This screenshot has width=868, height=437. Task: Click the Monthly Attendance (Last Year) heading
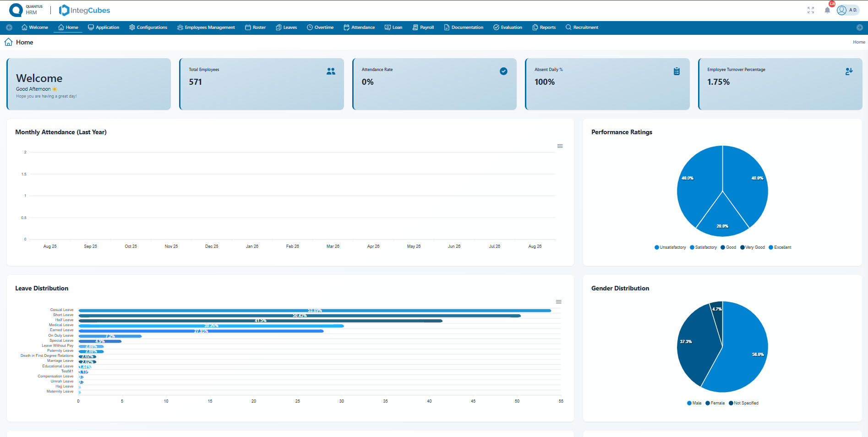coord(61,132)
